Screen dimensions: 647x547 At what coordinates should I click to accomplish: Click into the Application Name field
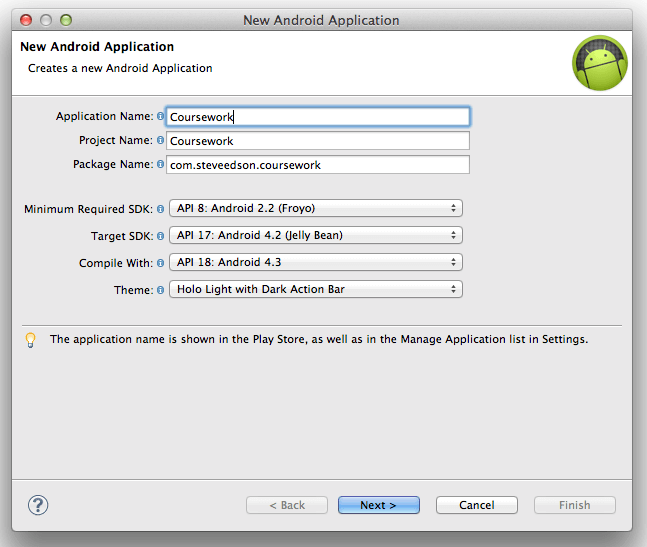tap(318, 117)
